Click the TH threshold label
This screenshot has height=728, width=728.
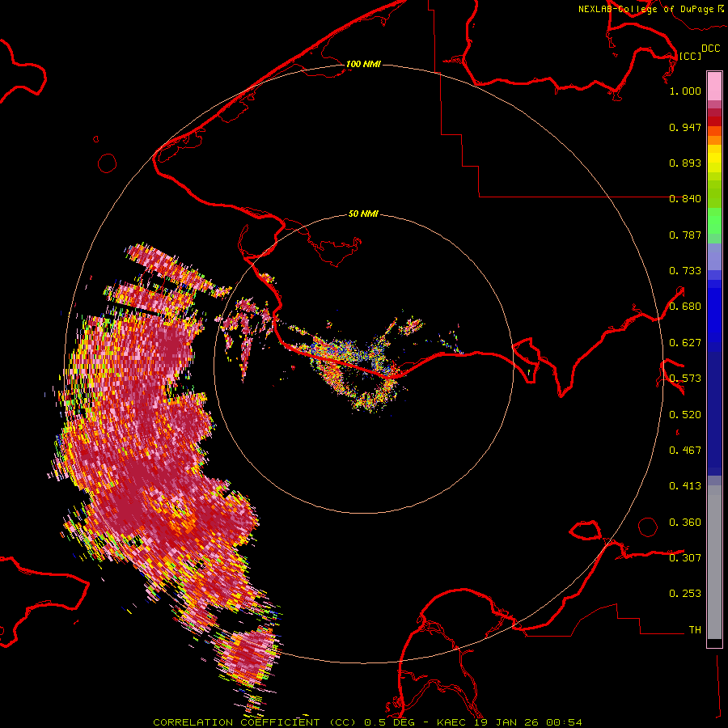[695, 630]
